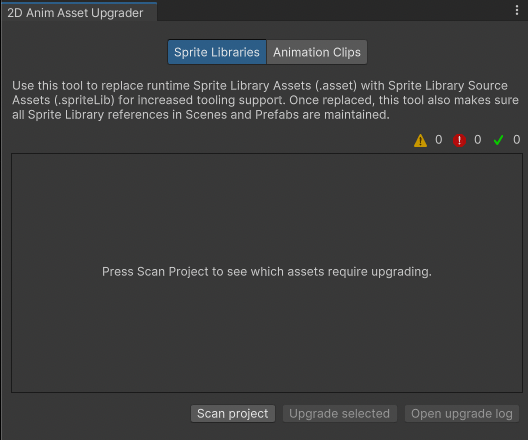Click the tool description paragraph text
Image resolution: width=528 pixels, height=440 pixels.
265,100
